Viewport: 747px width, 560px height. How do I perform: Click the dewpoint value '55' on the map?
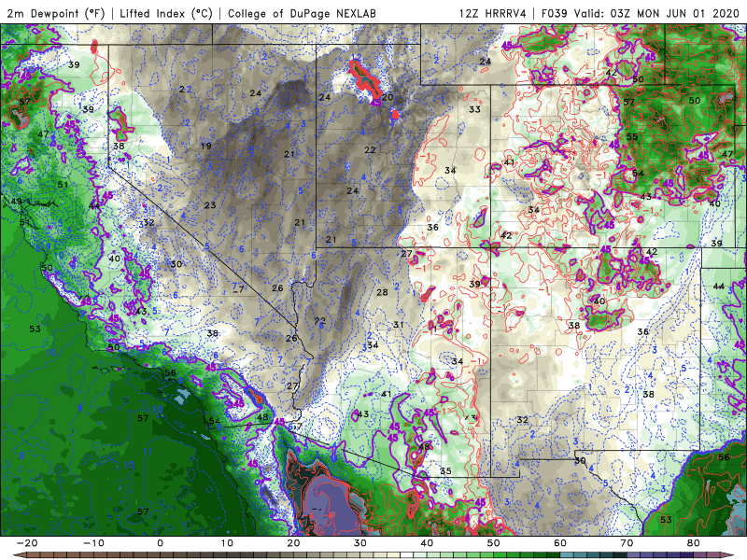coord(632,136)
